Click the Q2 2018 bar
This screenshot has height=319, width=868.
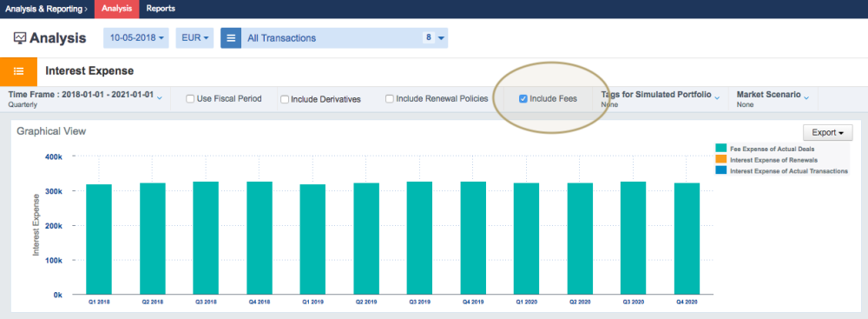tap(153, 238)
